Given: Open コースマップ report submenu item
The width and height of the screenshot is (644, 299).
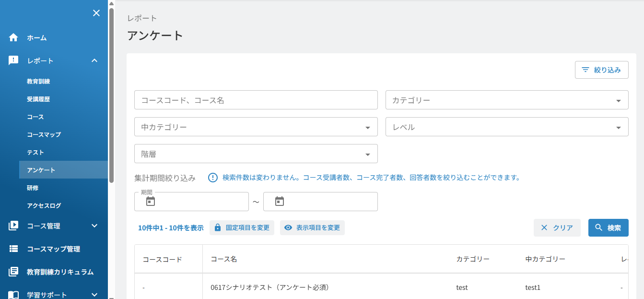Looking at the screenshot, I should (x=44, y=135).
